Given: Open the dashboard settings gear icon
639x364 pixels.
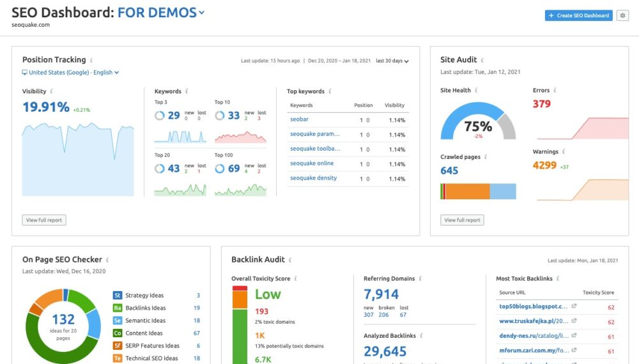Looking at the screenshot, I should (622, 15).
